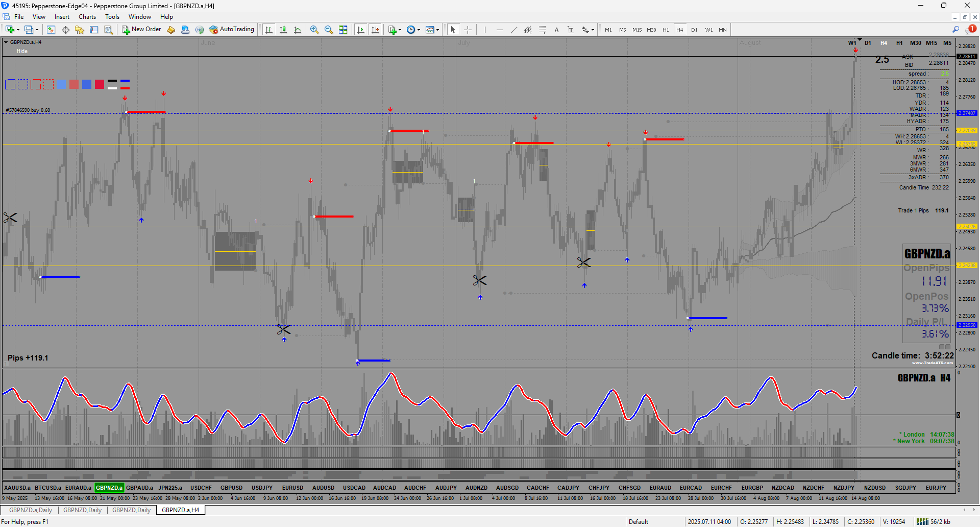
Task: Show the Market Watch window
Action: 51,30
